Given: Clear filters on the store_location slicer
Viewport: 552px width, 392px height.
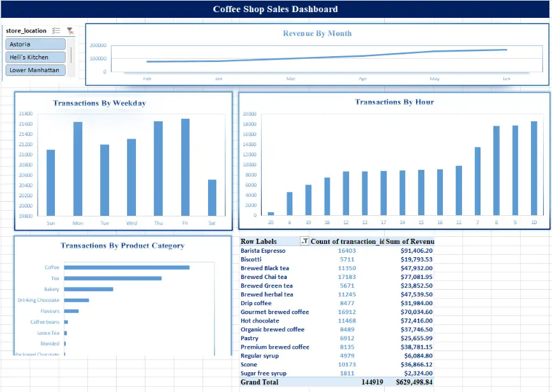Looking at the screenshot, I should tap(70, 30).
